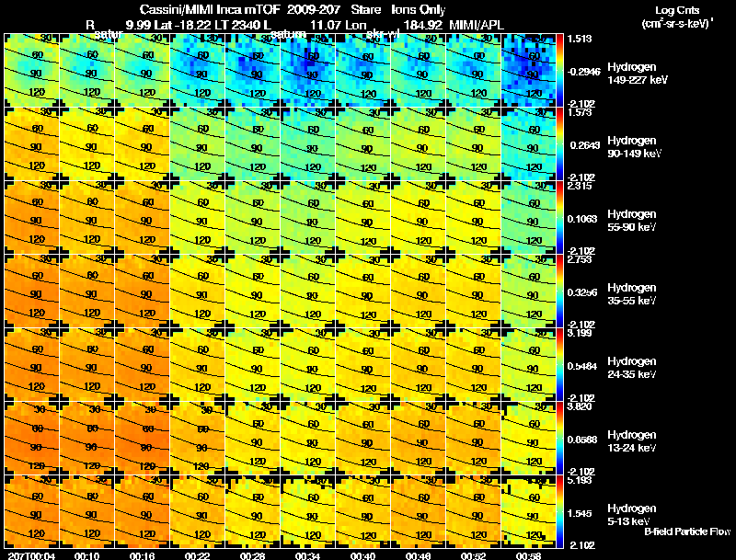Click the '00:10' time label
Viewport: 736px width, 560px height.
click(x=86, y=555)
